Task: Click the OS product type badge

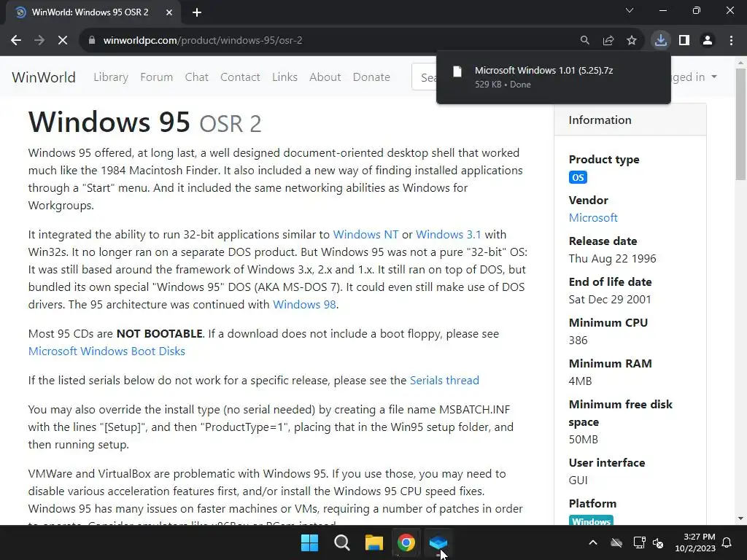Action: (578, 178)
